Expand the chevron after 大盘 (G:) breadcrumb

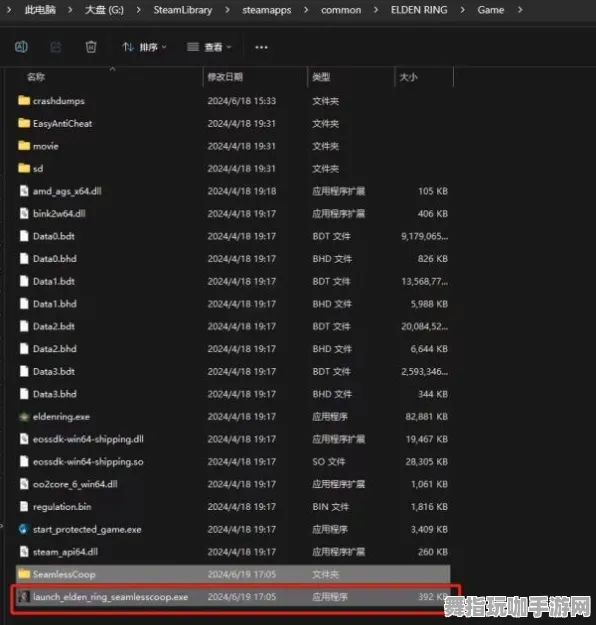pos(138,10)
